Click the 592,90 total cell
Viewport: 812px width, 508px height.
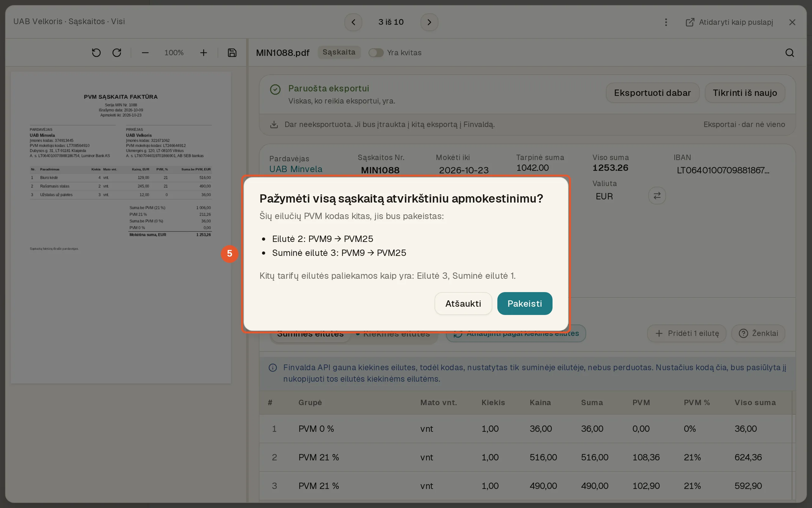tap(748, 486)
